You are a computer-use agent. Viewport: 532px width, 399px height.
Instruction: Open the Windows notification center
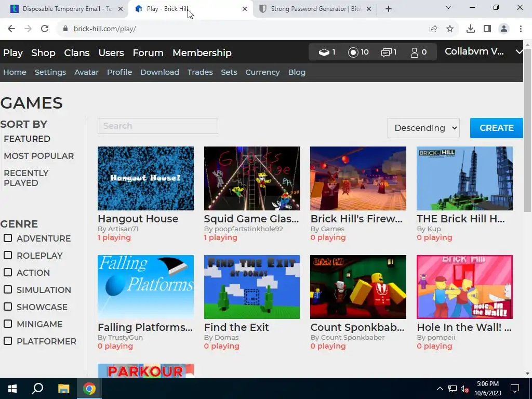[515, 389]
